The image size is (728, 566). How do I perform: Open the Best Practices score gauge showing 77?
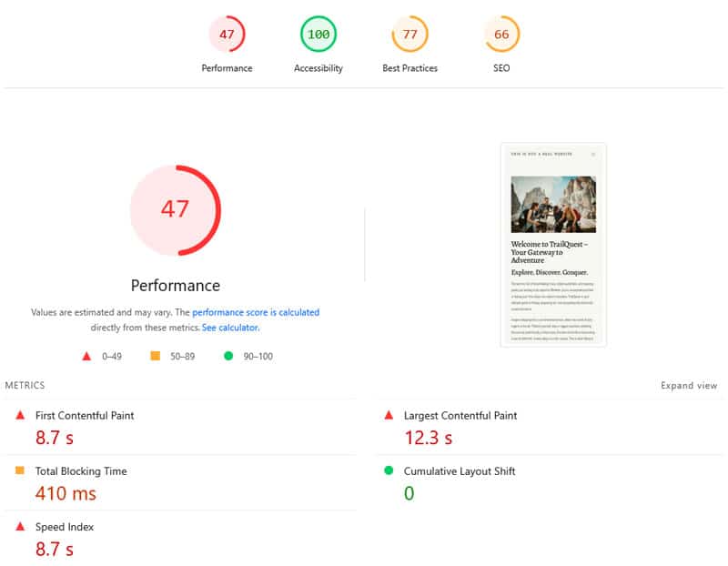pos(409,35)
